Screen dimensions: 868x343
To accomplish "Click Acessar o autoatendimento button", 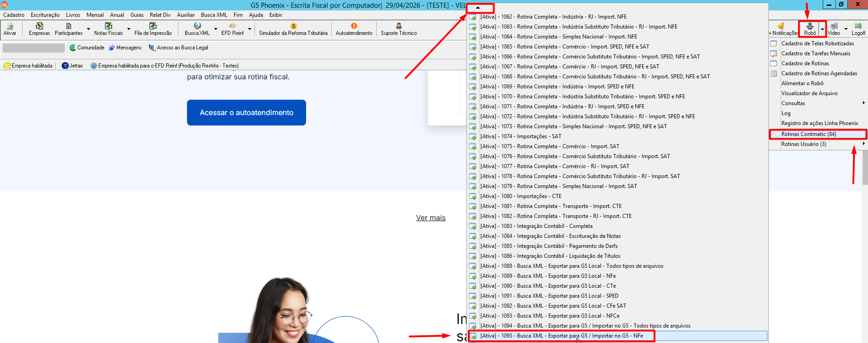I will point(246,112).
